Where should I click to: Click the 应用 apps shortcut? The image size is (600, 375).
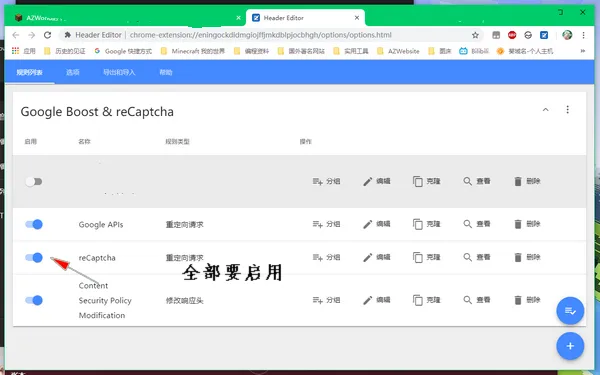click(x=24, y=51)
